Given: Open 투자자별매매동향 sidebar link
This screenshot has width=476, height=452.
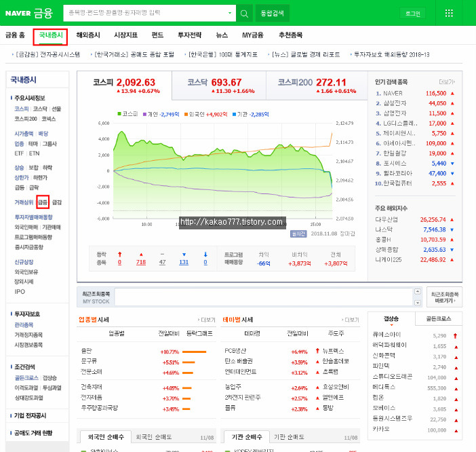Looking at the screenshot, I should [33, 217].
